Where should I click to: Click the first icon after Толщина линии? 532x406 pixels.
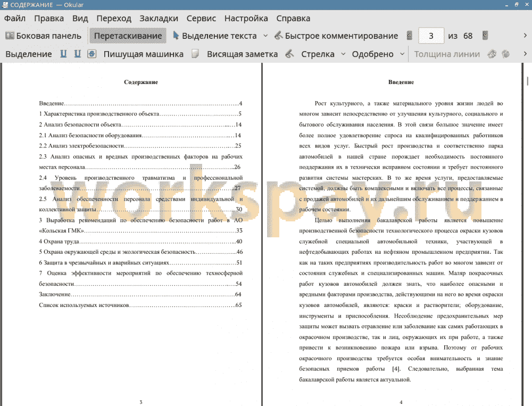(x=492, y=54)
